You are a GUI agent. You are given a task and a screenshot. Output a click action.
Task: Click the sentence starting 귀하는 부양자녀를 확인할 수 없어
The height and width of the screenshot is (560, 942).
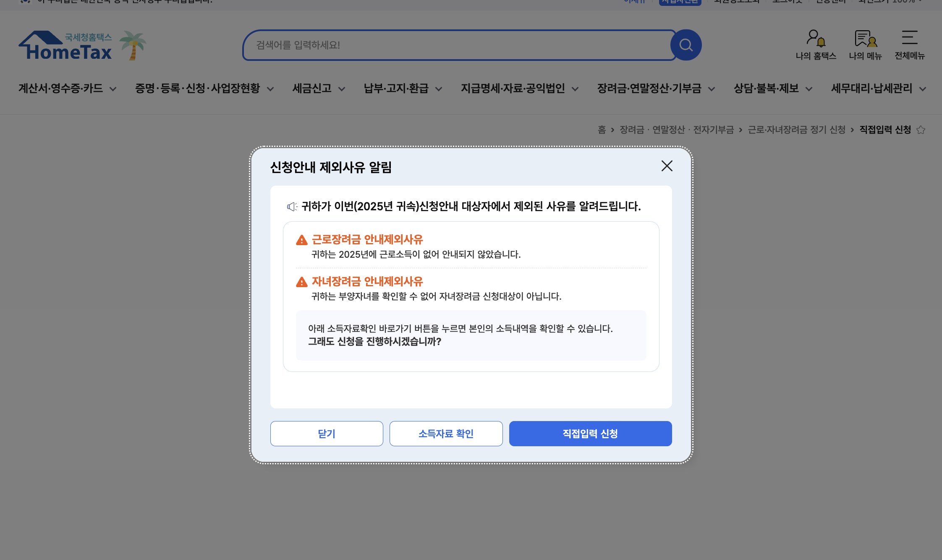click(x=436, y=296)
